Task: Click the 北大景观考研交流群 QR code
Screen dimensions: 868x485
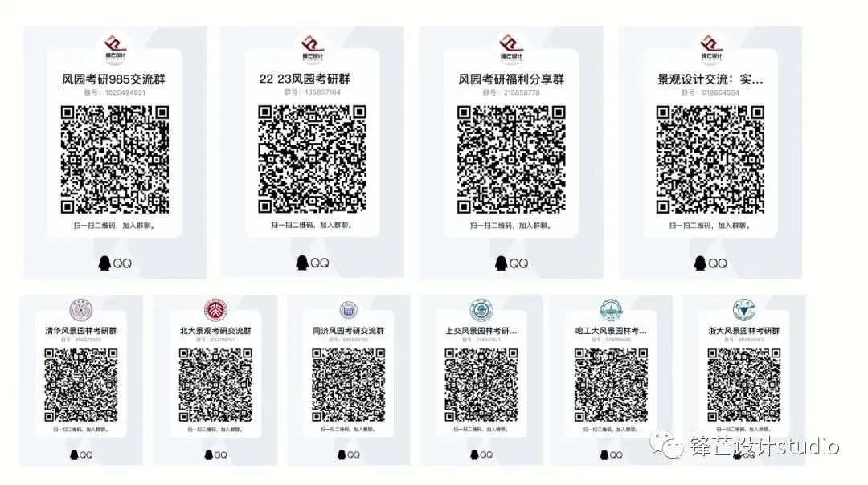Action: (x=215, y=385)
